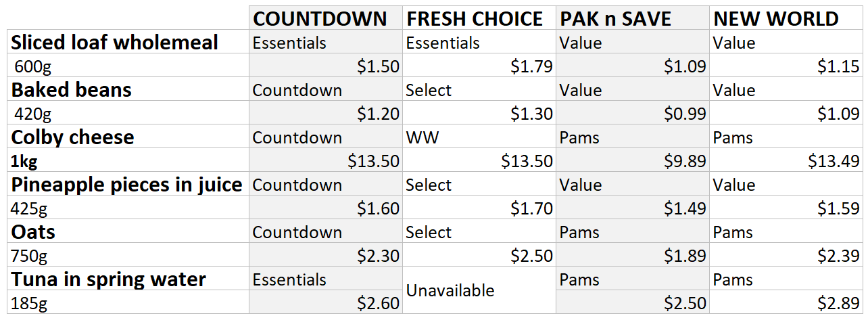The height and width of the screenshot is (320, 868).
Task: Click the Unavailable merged cell
Action: point(479,290)
